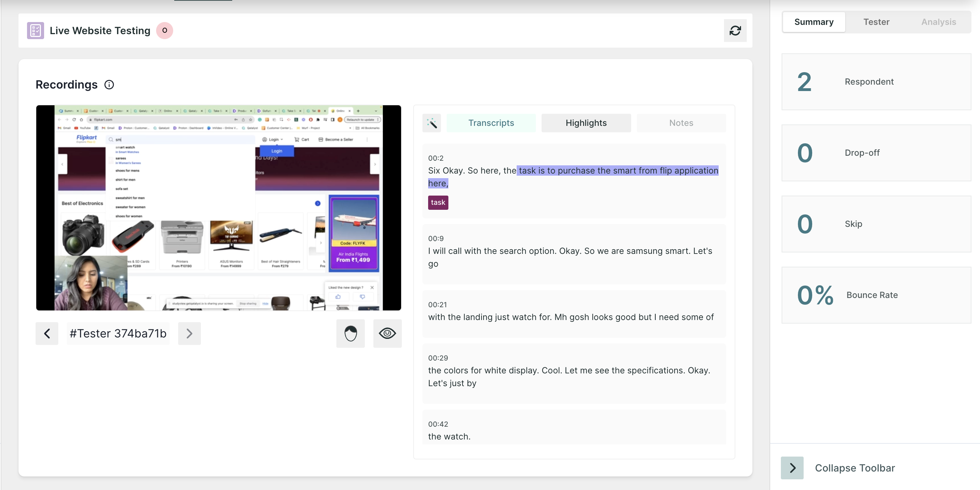This screenshot has width=980, height=490.
Task: Collapse the toolbar using the chevron
Action: pyautogui.click(x=792, y=468)
